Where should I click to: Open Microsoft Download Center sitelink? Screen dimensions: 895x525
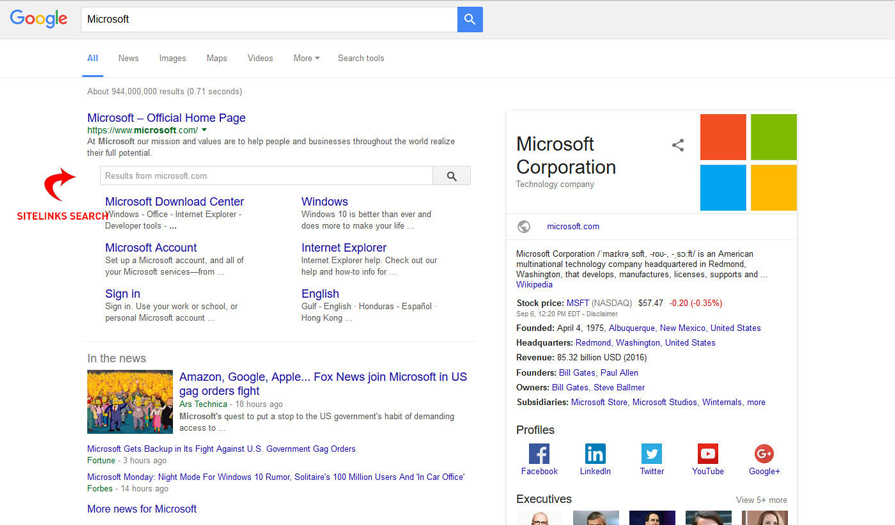click(x=174, y=201)
